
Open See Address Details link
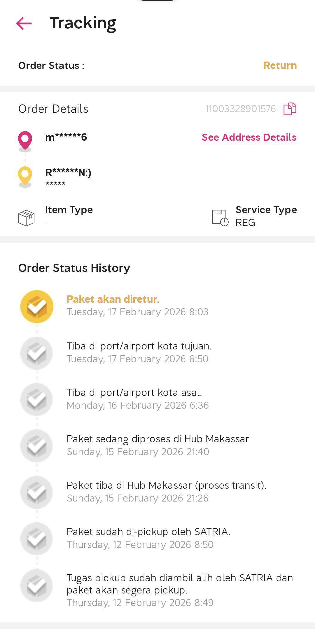pos(249,137)
